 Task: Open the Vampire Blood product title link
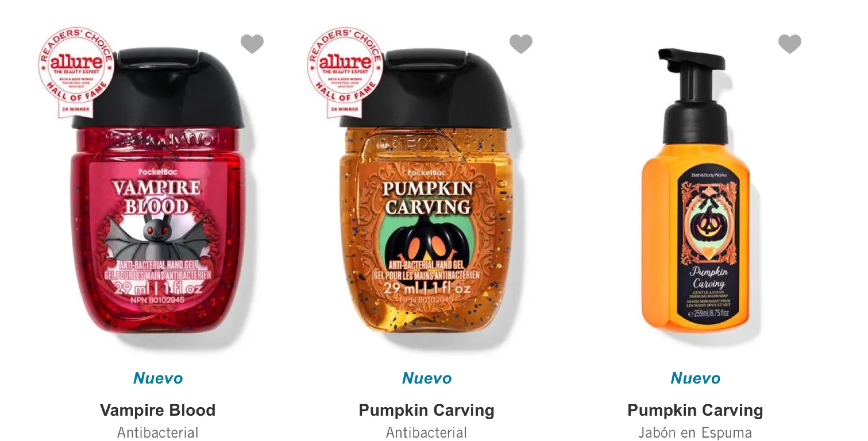coord(158,410)
